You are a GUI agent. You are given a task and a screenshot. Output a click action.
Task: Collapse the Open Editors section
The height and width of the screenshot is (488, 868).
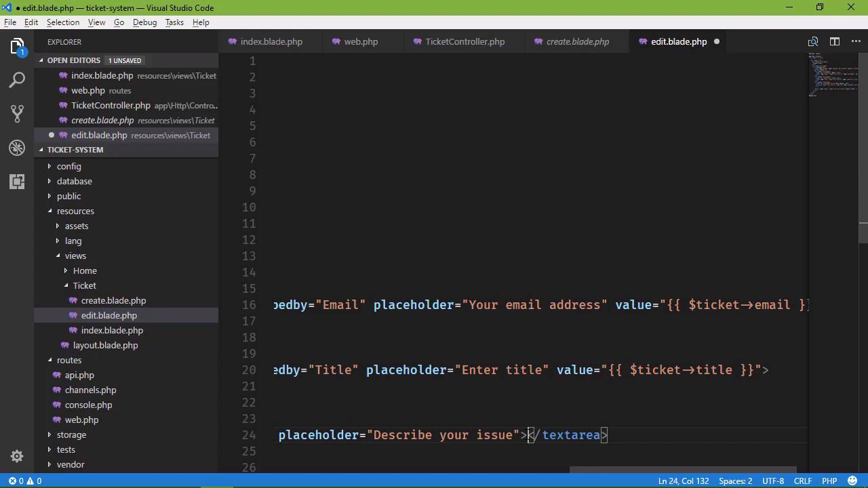click(41, 60)
